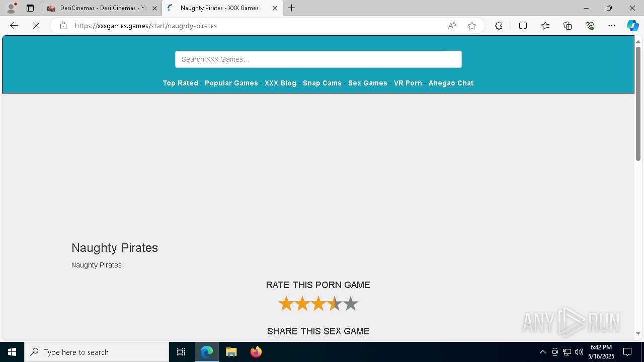The width and height of the screenshot is (644, 362).
Task: Open Copilot sidebar icon
Action: [x=632, y=26]
